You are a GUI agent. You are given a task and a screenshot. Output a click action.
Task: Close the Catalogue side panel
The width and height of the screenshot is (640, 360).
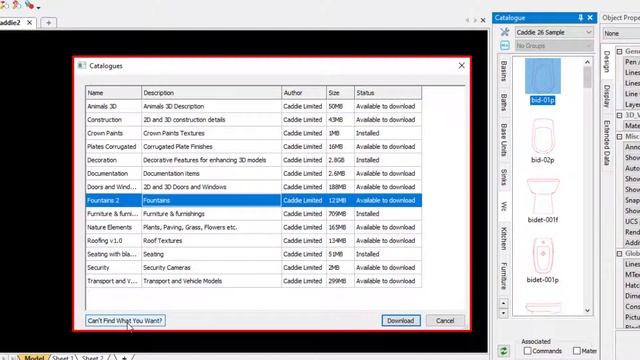(590, 18)
